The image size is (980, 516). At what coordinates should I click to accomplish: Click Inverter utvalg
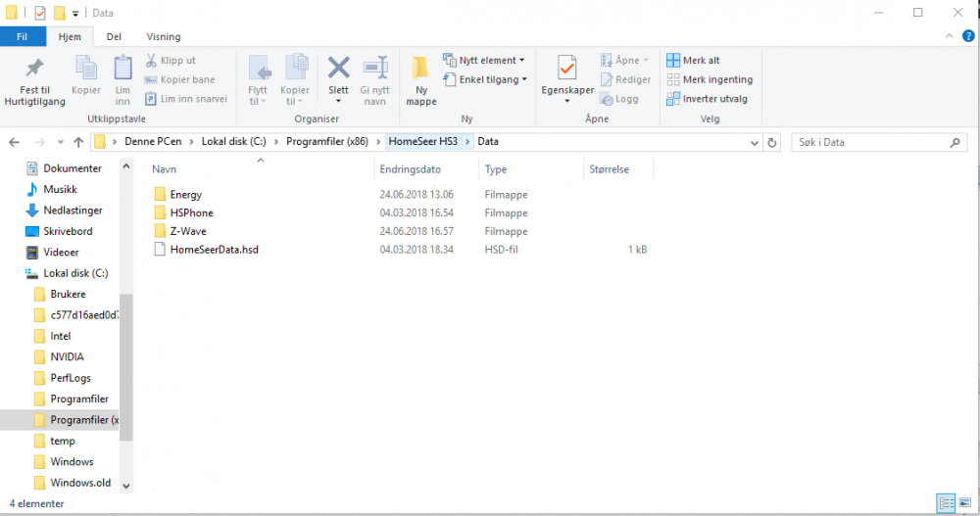point(707,98)
